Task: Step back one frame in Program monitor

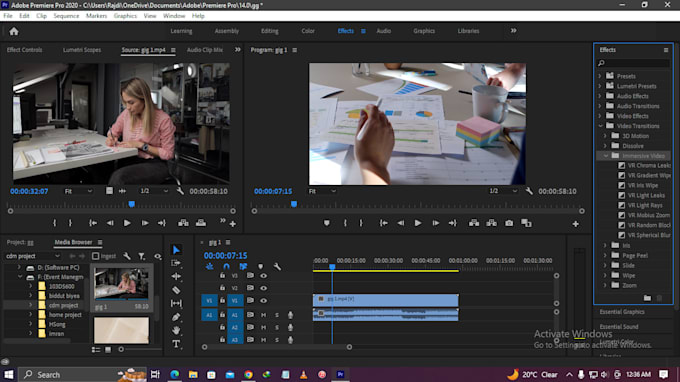Action: click(401, 223)
